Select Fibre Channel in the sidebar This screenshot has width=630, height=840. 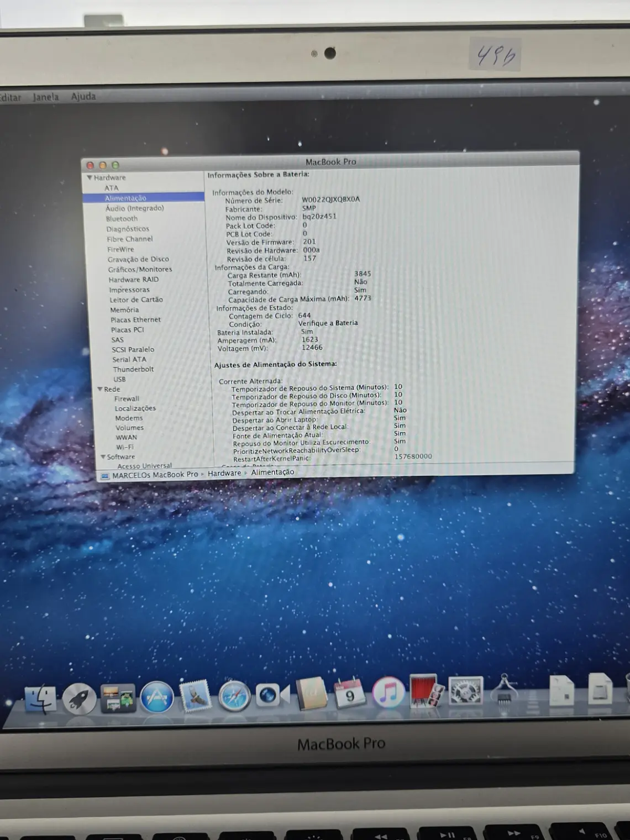click(130, 239)
